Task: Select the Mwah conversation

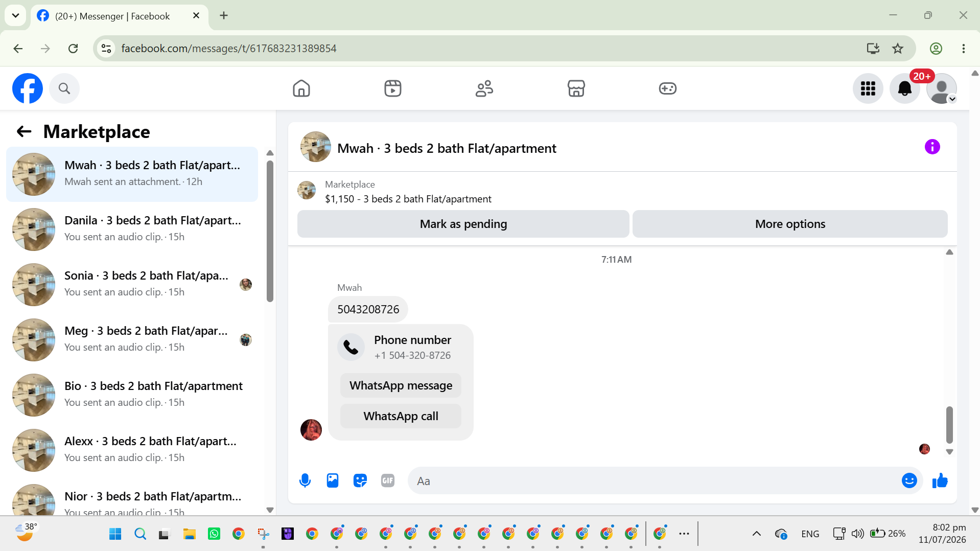Action: click(x=132, y=174)
